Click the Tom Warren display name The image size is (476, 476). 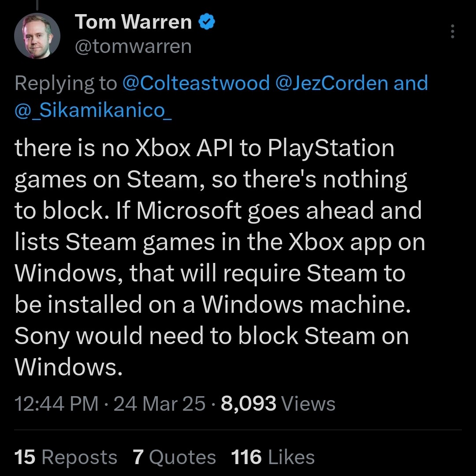coord(133,22)
